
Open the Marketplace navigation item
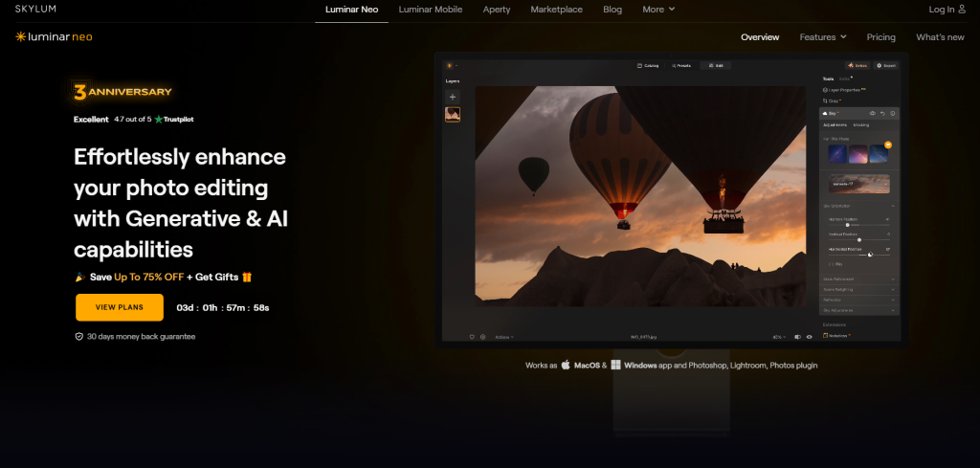[557, 10]
